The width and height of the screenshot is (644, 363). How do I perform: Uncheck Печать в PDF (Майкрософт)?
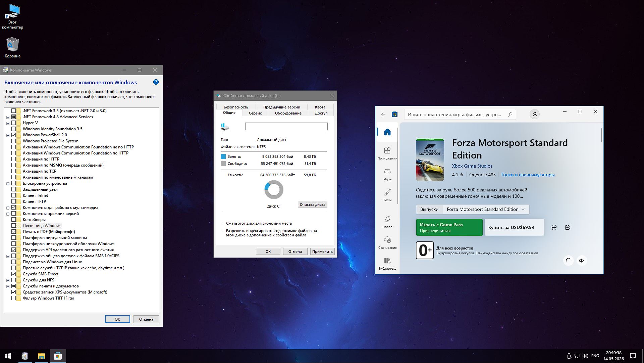[x=14, y=231]
